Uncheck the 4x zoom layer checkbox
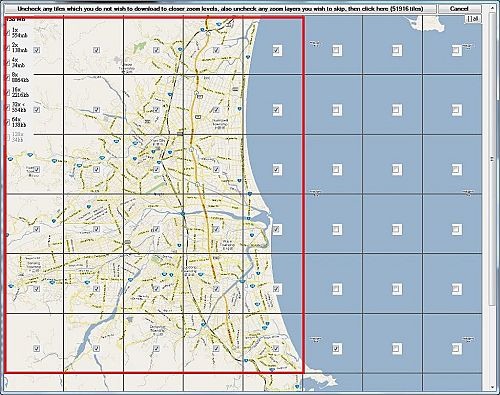Image resolution: width=500 pixels, height=395 pixels. (8, 62)
